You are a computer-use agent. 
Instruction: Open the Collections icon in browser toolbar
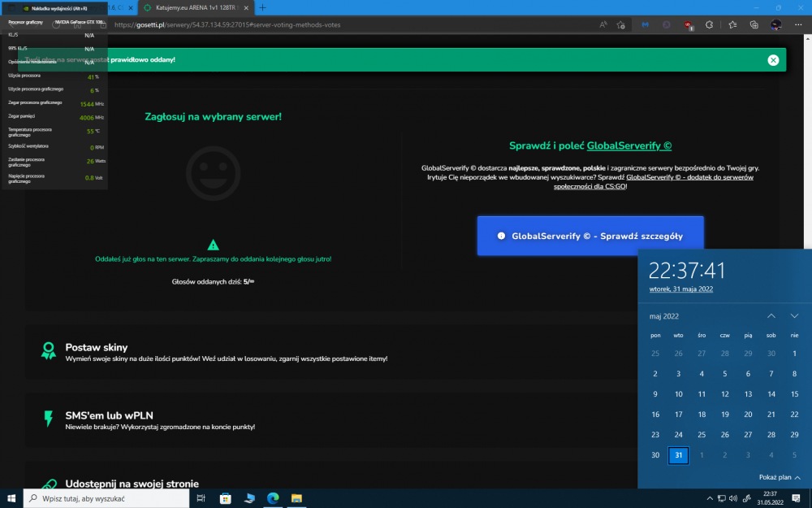point(754,24)
